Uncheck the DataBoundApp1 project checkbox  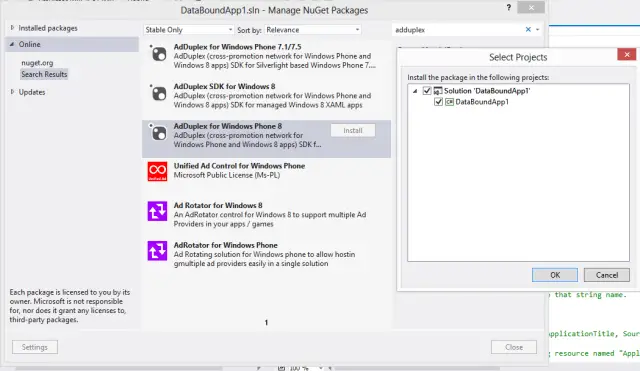point(438,102)
